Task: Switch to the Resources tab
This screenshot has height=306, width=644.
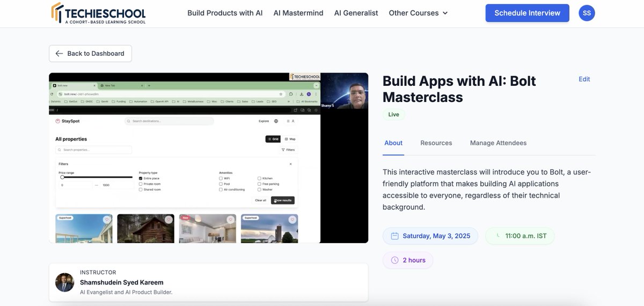Action: [x=436, y=143]
